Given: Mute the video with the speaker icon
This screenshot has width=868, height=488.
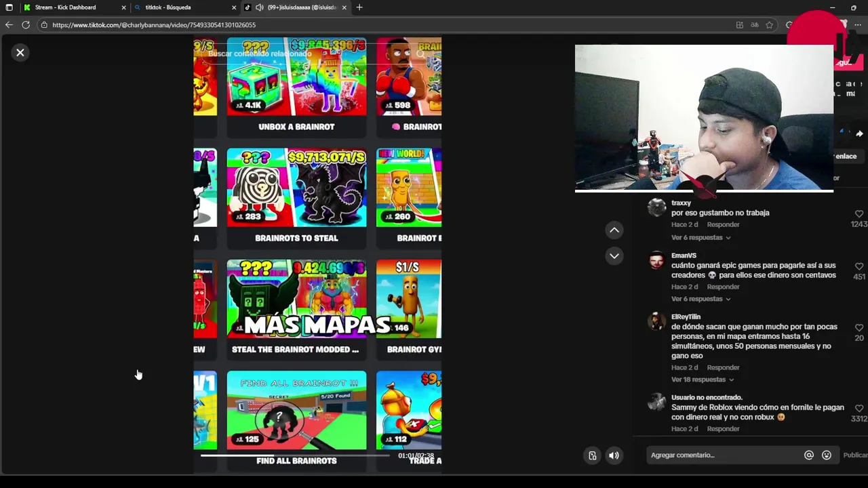Looking at the screenshot, I should tap(614, 455).
